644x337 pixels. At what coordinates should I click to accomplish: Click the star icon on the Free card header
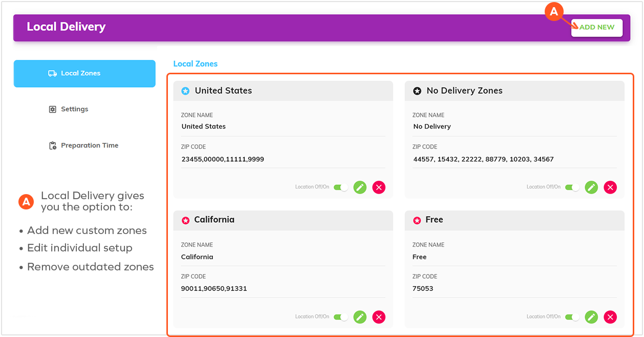click(417, 220)
